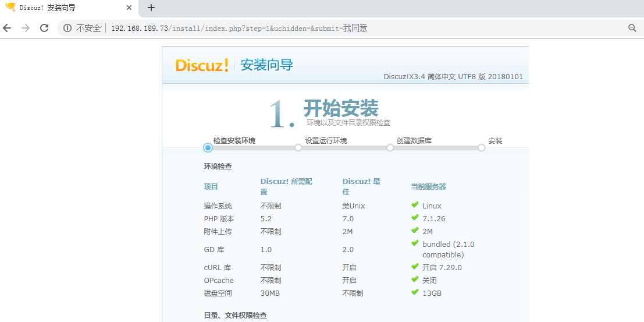Click the 项目 column header

tap(211, 187)
